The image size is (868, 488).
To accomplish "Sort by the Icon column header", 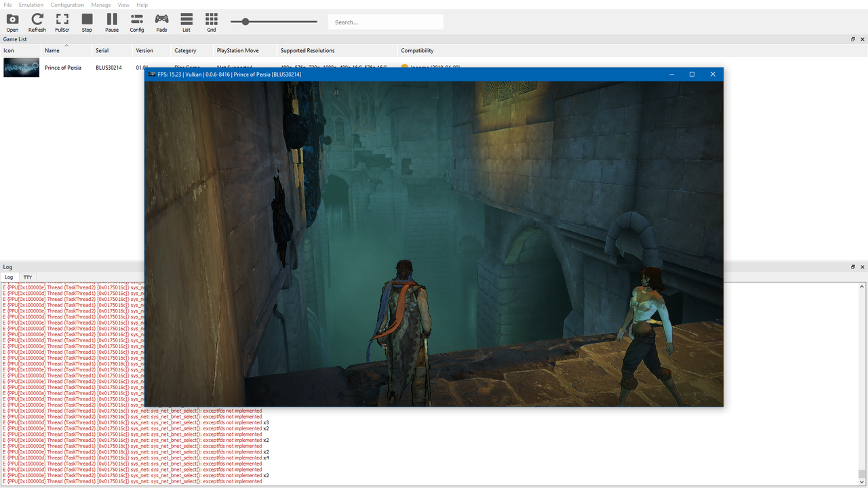I will [20, 51].
